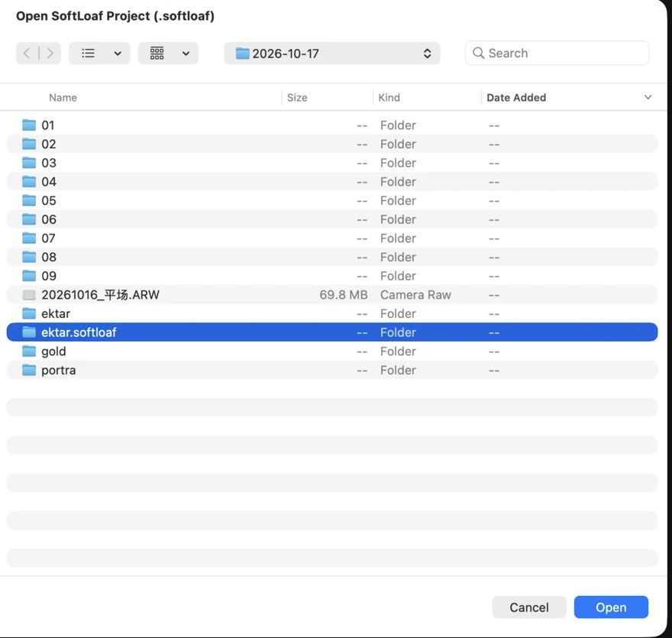Click the ektar.softloaf folder icon
The width and height of the screenshot is (672, 638).
coord(29,332)
